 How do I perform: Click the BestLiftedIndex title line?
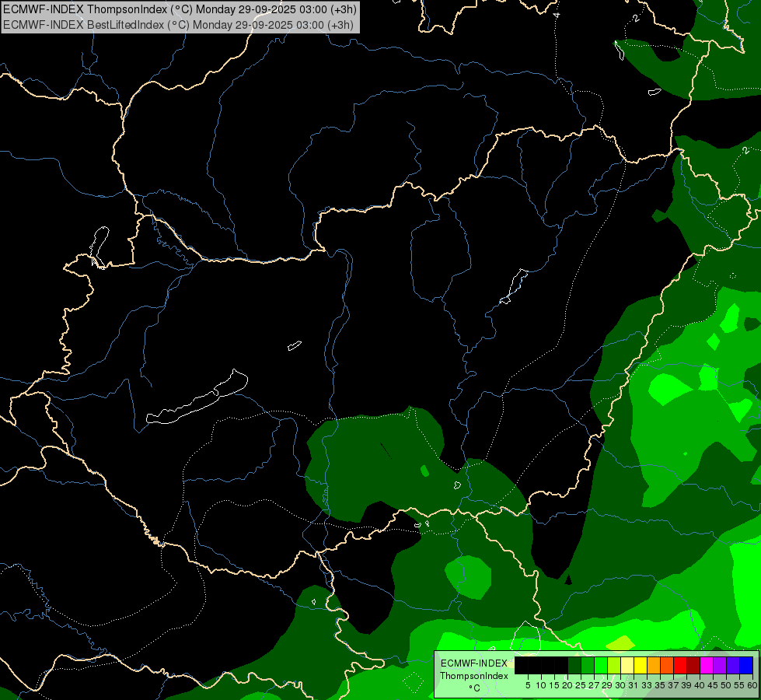point(178,24)
